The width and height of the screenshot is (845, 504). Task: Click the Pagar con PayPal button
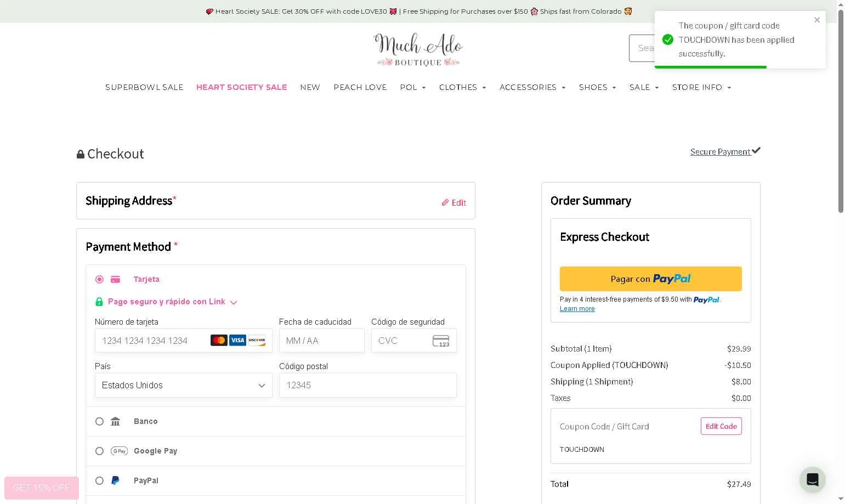tap(651, 279)
